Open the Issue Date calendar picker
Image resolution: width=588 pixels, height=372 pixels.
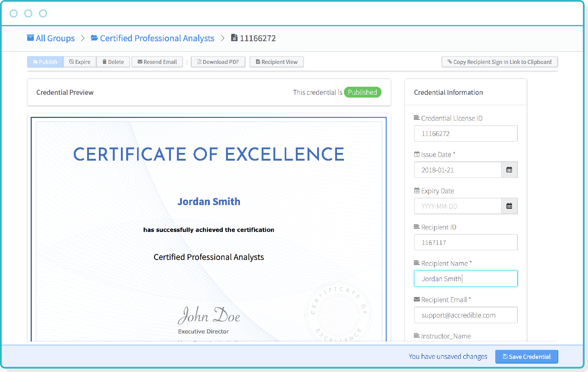pyautogui.click(x=509, y=170)
